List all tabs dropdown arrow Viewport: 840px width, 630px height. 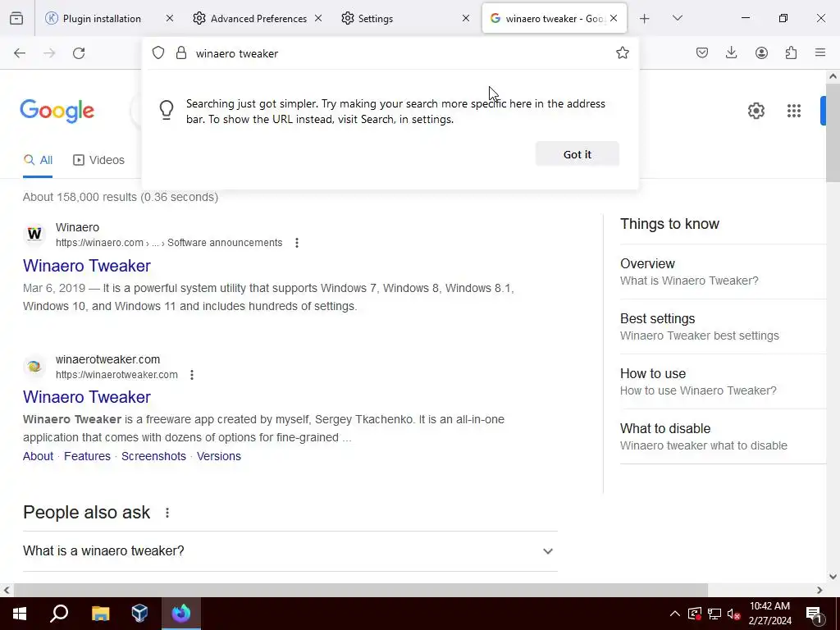tap(677, 18)
